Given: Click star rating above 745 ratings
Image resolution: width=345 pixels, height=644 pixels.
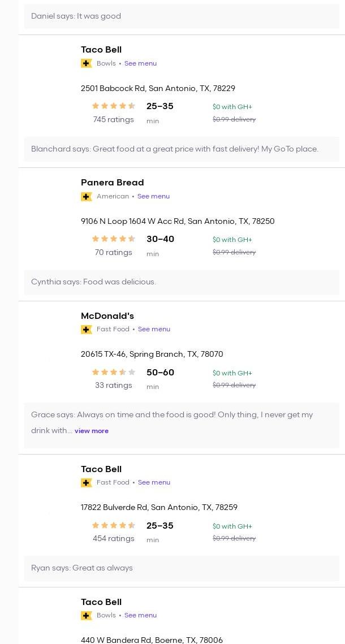Looking at the screenshot, I should click(x=114, y=106).
